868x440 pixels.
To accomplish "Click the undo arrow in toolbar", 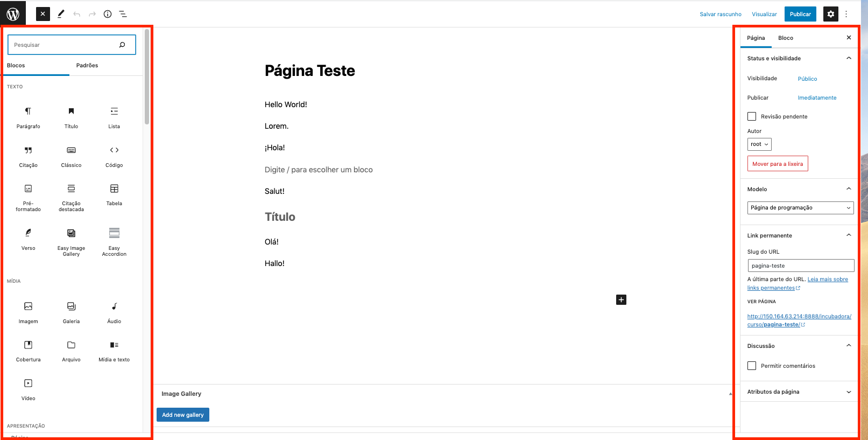I will (77, 14).
